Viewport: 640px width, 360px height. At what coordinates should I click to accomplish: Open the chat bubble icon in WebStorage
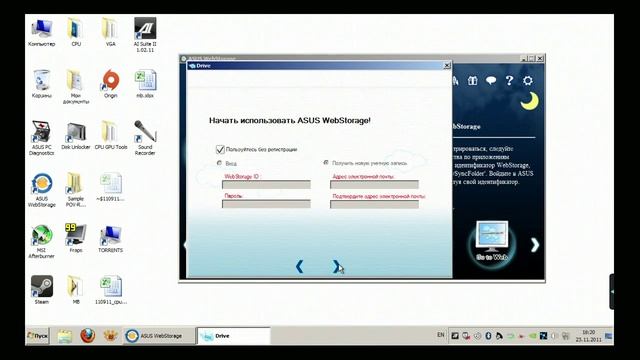click(491, 80)
